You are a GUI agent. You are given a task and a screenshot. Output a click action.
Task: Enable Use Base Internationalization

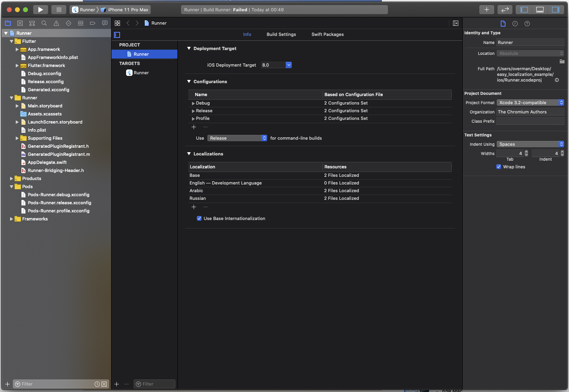click(199, 218)
